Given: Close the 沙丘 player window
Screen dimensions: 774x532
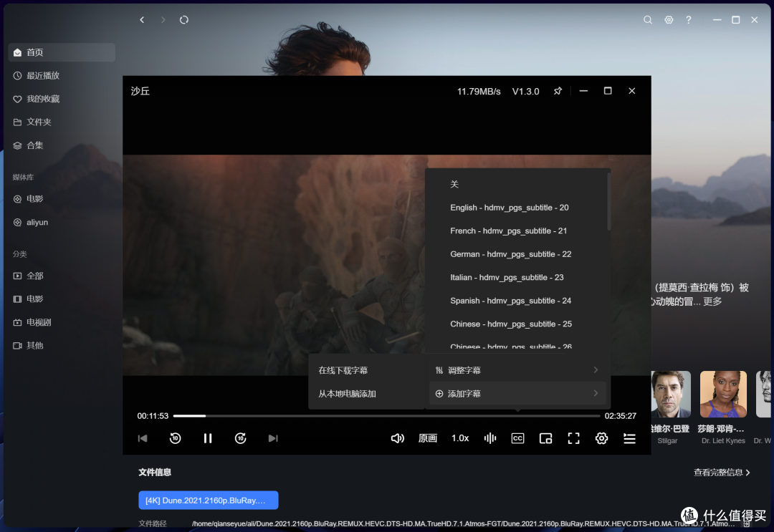Looking at the screenshot, I should coord(632,91).
